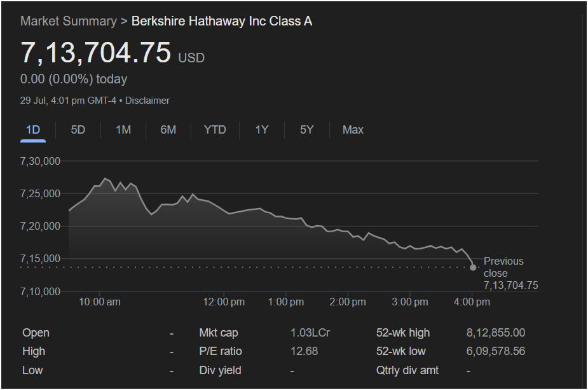Click the High stat label

tap(34, 351)
